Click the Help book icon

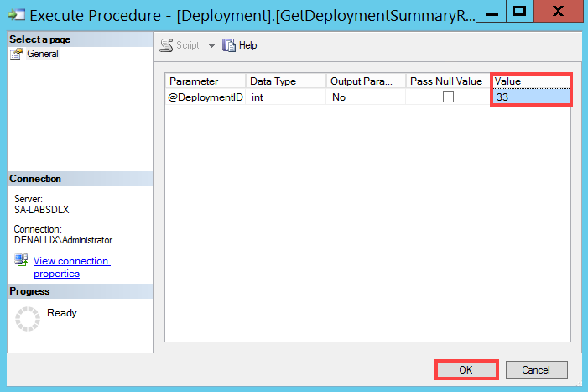[229, 45]
